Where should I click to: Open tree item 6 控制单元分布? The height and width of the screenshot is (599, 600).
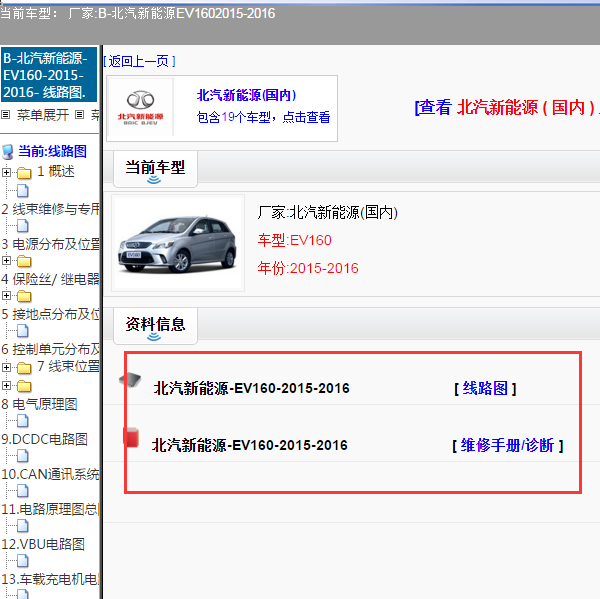(x=51, y=349)
